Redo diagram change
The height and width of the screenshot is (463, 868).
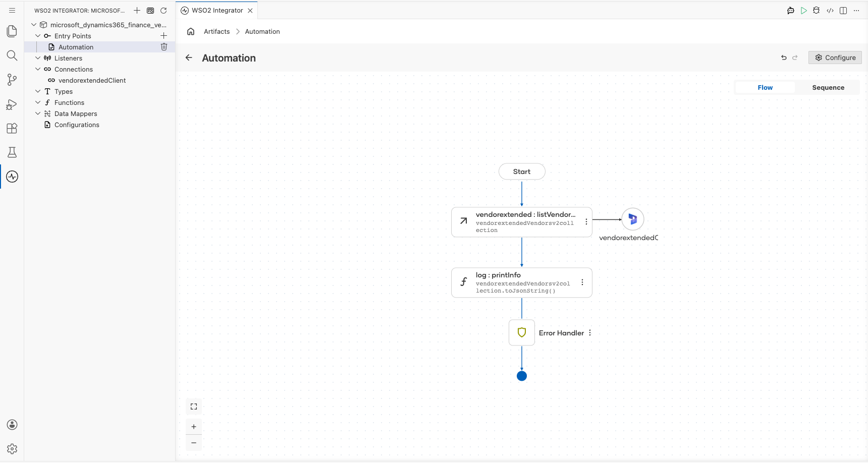795,57
